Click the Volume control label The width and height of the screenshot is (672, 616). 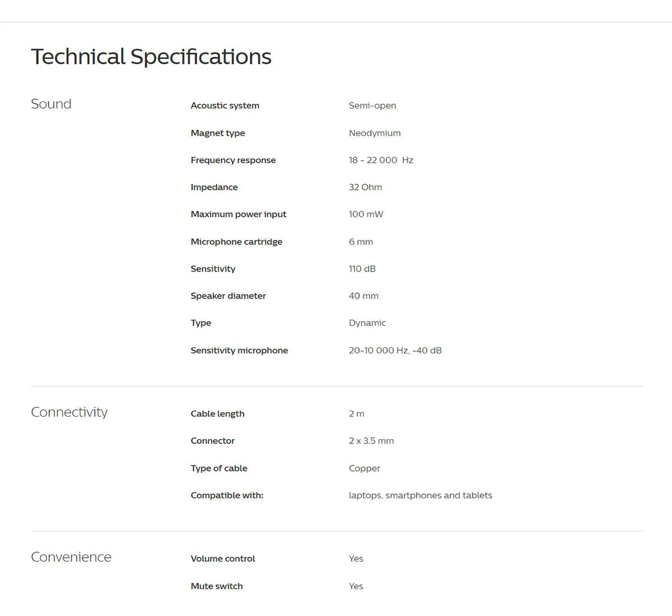(223, 559)
